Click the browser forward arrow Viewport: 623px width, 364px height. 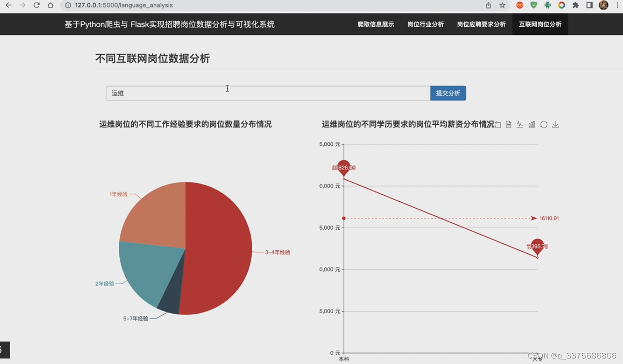tap(22, 6)
